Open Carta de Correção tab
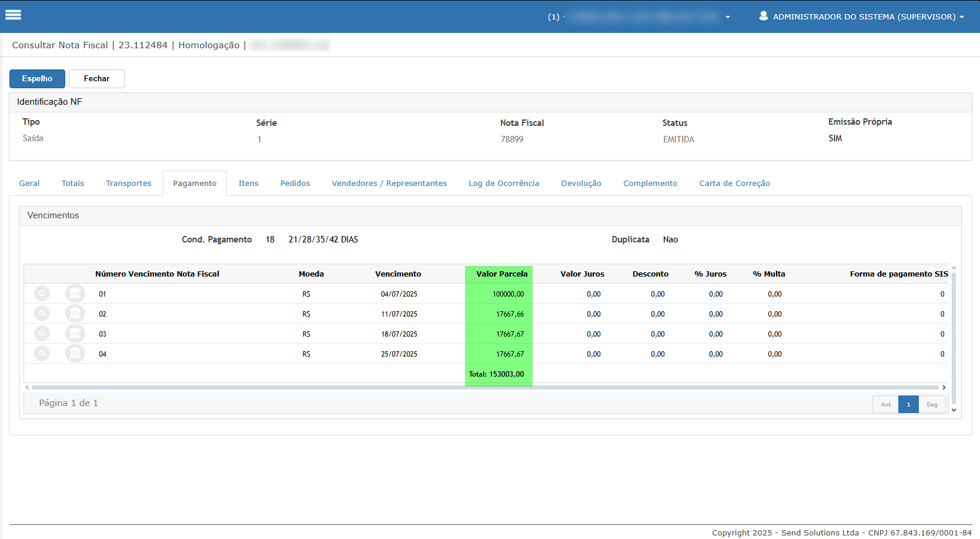Viewport: 980px width, 539px height. 735,183
